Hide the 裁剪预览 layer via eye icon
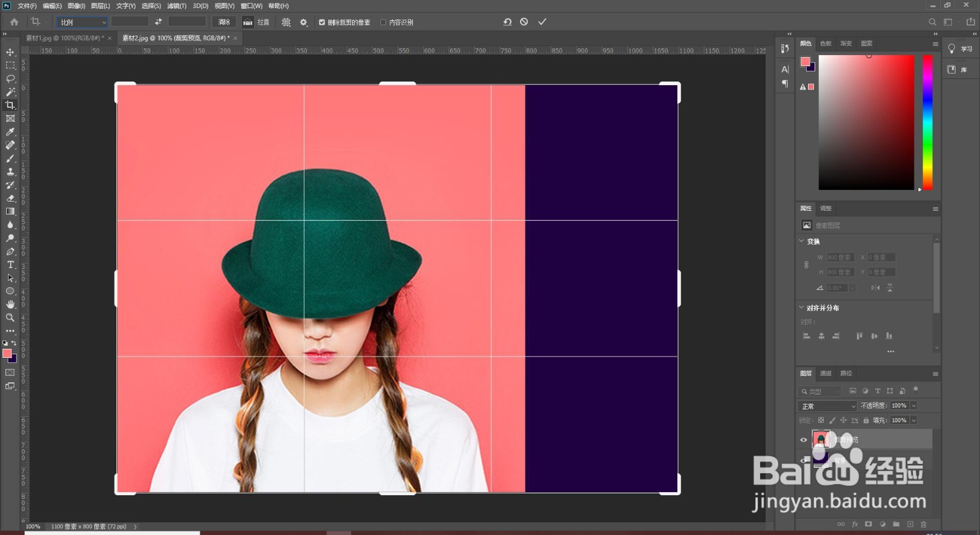The height and width of the screenshot is (535, 980). point(804,439)
